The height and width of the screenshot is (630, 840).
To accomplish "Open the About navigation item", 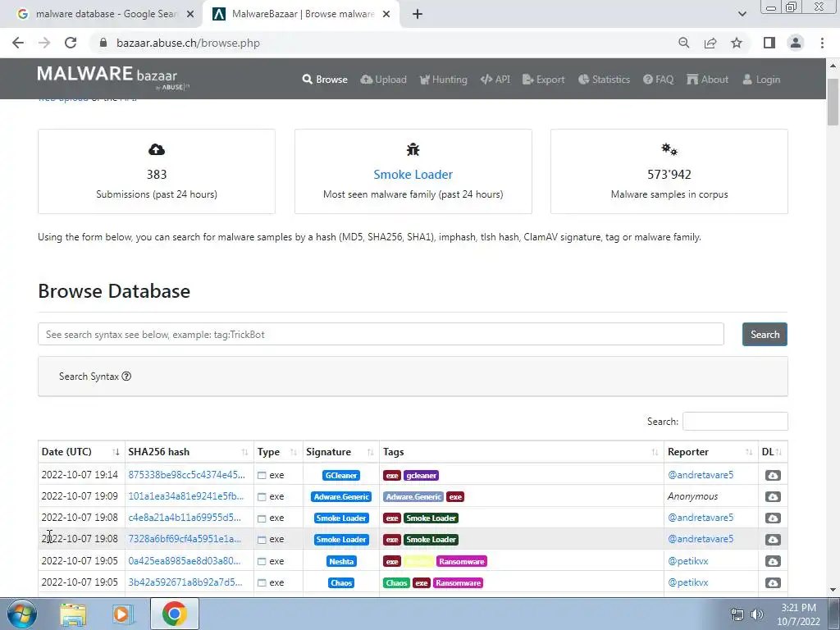I will click(707, 80).
